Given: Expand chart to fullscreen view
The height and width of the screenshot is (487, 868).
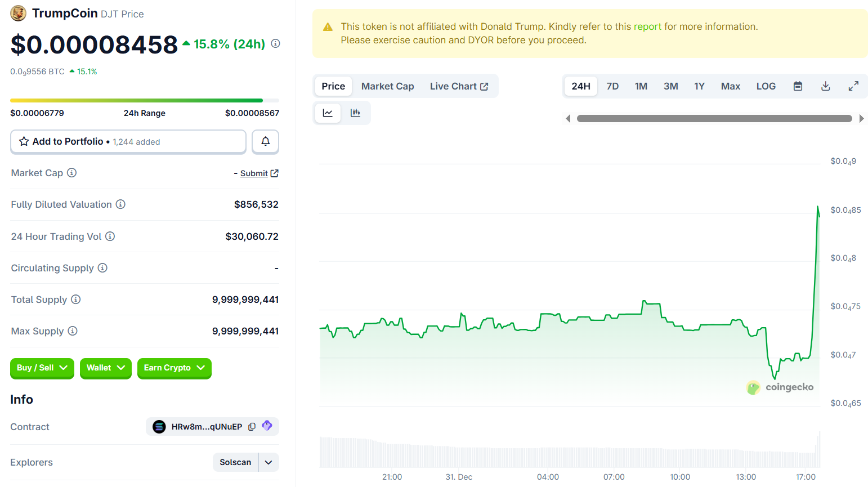Looking at the screenshot, I should [x=854, y=86].
